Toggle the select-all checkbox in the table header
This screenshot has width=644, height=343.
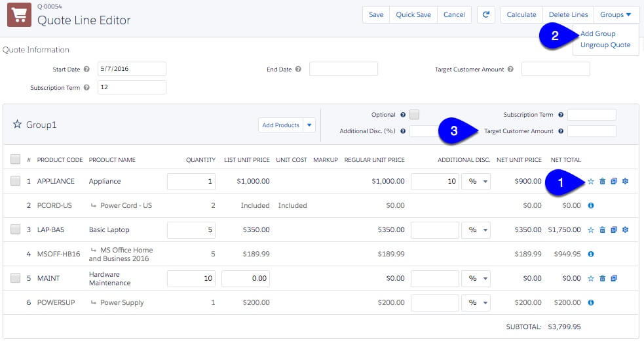15,159
